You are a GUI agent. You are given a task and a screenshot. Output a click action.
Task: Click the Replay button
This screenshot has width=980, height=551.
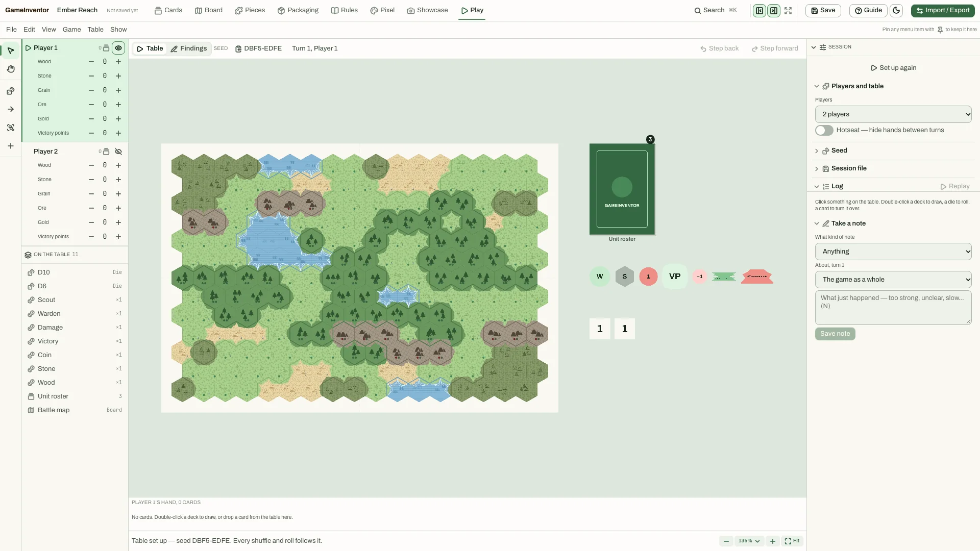point(955,186)
